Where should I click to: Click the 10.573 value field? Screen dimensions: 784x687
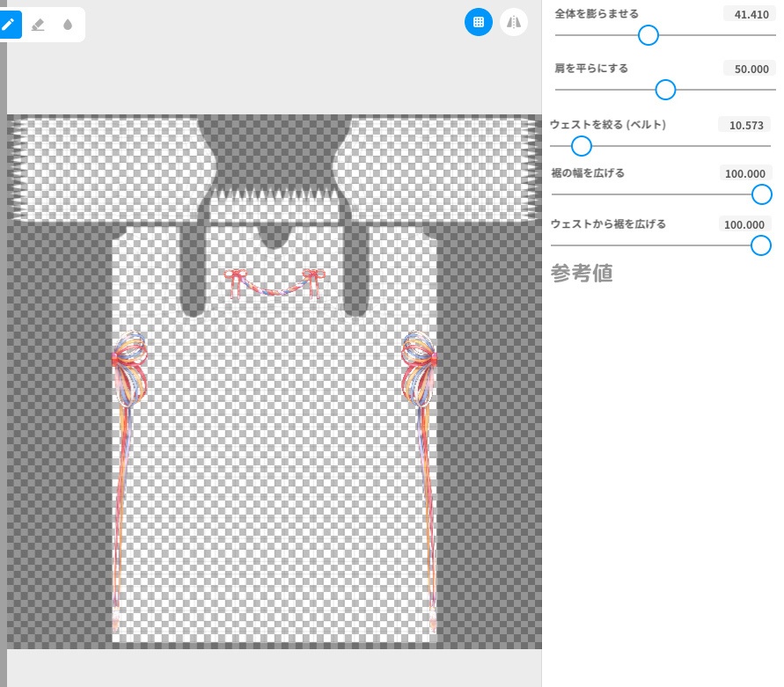click(745, 124)
